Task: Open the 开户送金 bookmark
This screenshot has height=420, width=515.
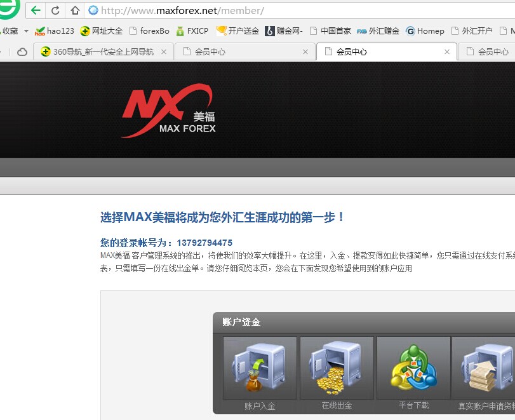Action: pos(237,31)
